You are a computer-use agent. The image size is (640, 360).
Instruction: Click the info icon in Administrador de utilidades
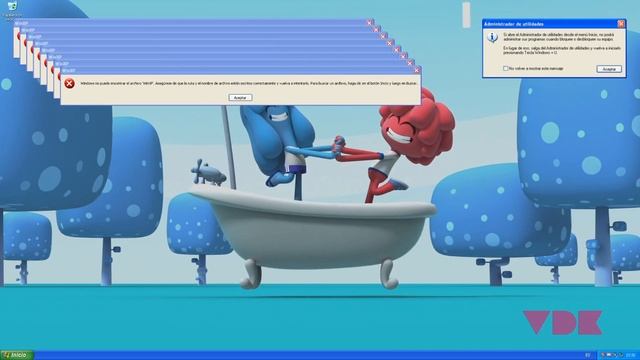pos(492,38)
